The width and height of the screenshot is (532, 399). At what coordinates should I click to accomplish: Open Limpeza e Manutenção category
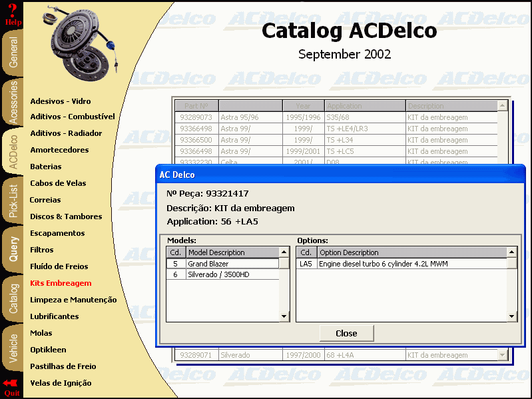coord(73,299)
